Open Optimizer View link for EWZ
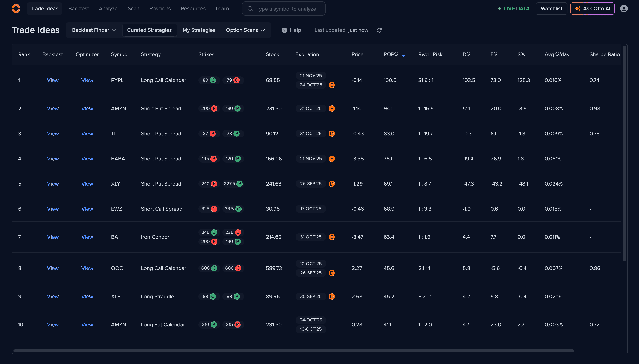Viewport: 639px width, 364px height. pos(87,209)
